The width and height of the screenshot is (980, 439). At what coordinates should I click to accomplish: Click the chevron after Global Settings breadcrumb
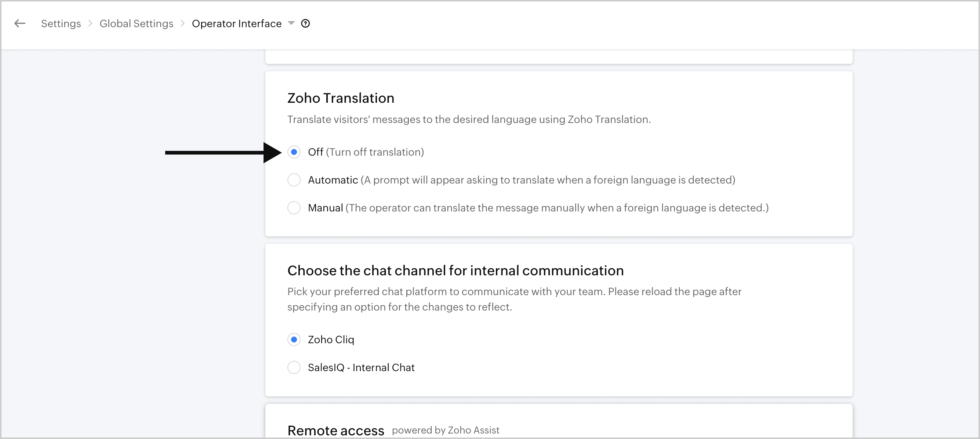[183, 23]
